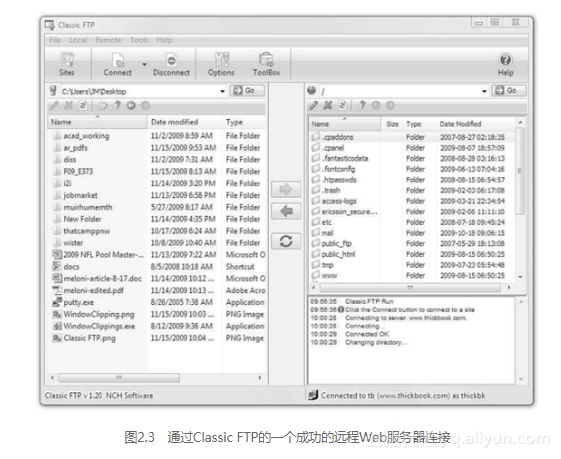Click in the remote path input field

coord(399,91)
